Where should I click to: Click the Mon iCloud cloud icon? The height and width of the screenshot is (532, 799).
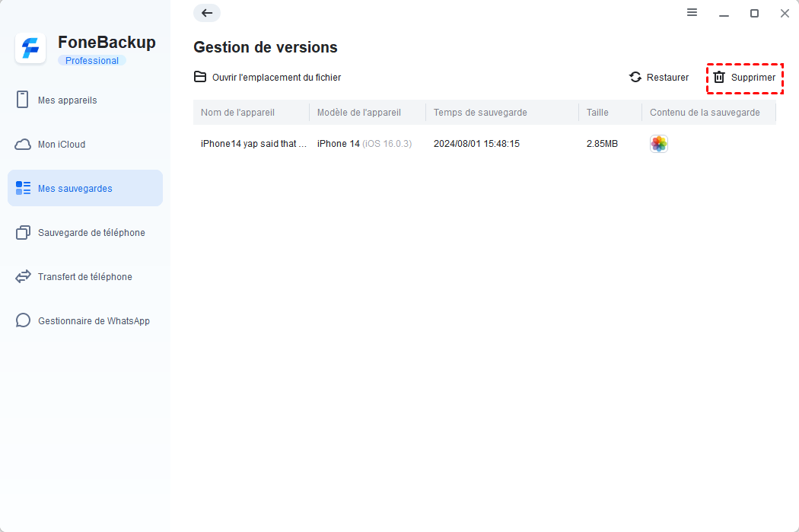click(x=23, y=145)
